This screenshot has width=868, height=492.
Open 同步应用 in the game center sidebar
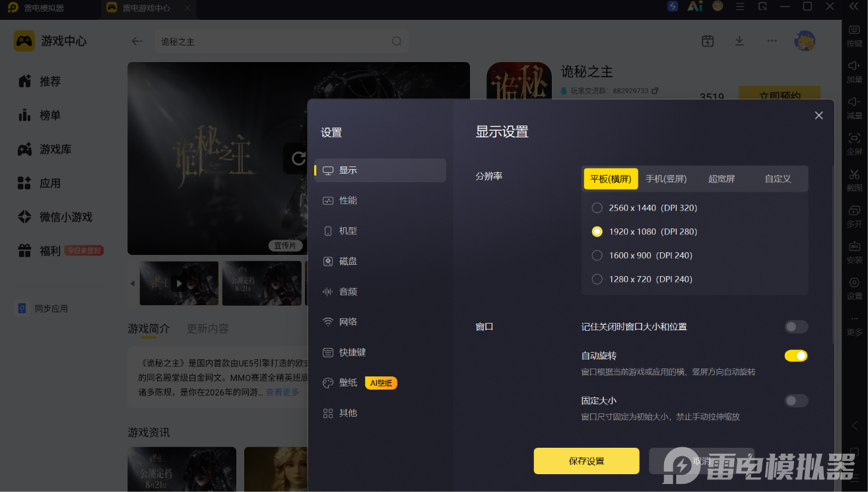43,308
